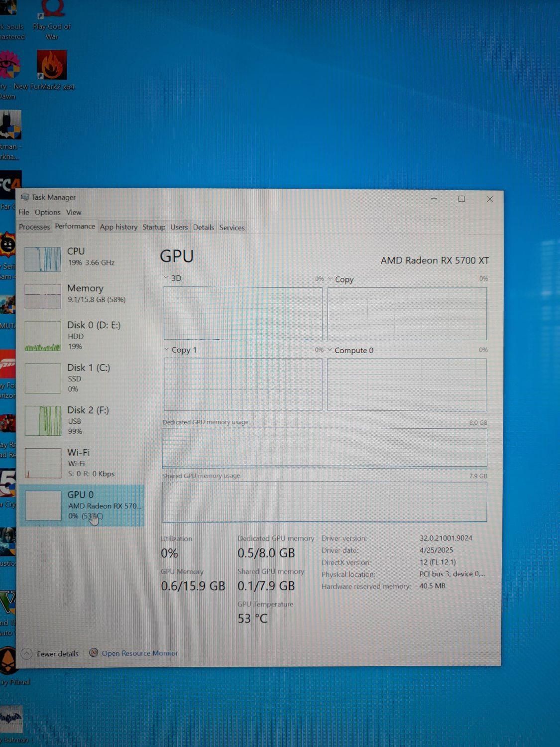Screen dimensions: 560x747
Task: Click the 0.1/7.9 GB shared memory value
Action: (266, 586)
